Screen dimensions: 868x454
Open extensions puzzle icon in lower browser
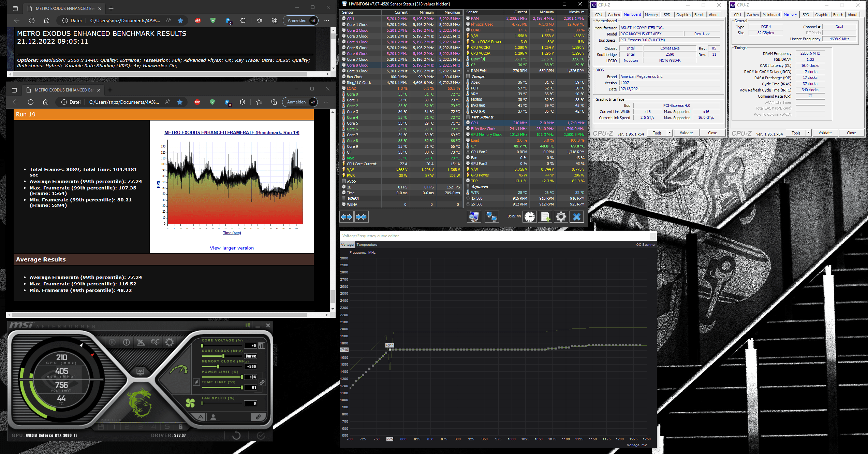pos(242,102)
